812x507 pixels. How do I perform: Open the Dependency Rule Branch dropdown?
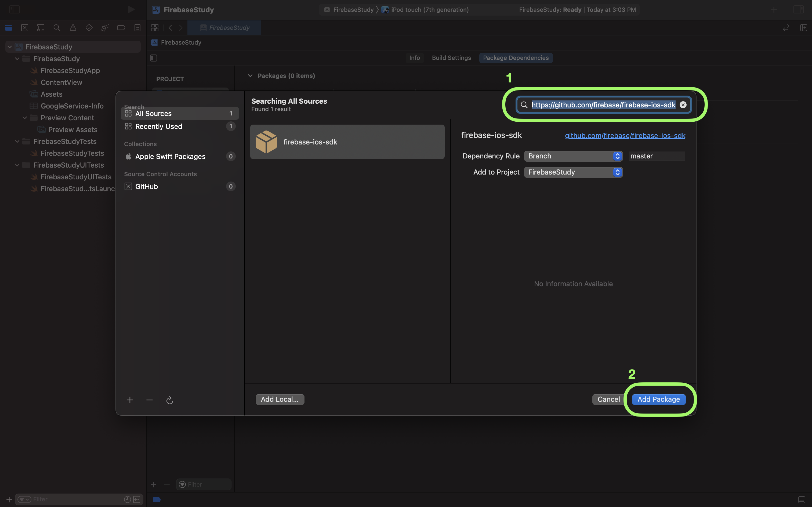tap(573, 156)
